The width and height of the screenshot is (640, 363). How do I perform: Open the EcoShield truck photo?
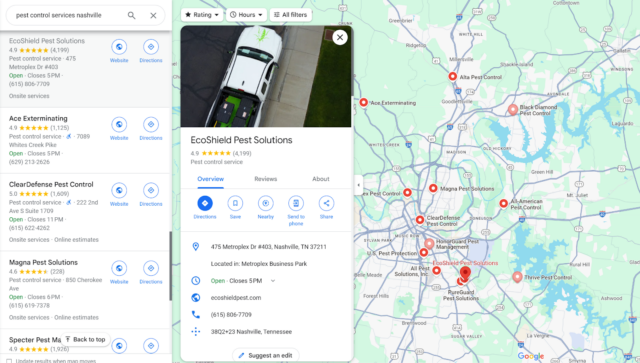pyautogui.click(x=266, y=76)
